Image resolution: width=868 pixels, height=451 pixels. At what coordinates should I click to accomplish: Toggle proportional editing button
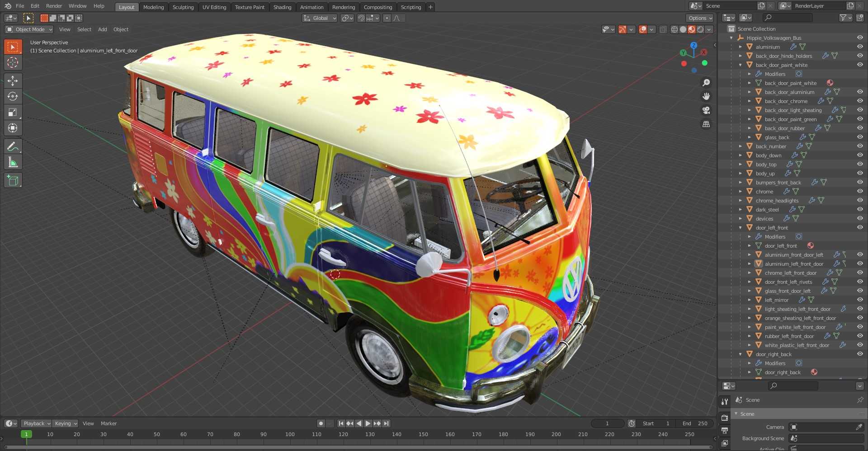point(387,18)
